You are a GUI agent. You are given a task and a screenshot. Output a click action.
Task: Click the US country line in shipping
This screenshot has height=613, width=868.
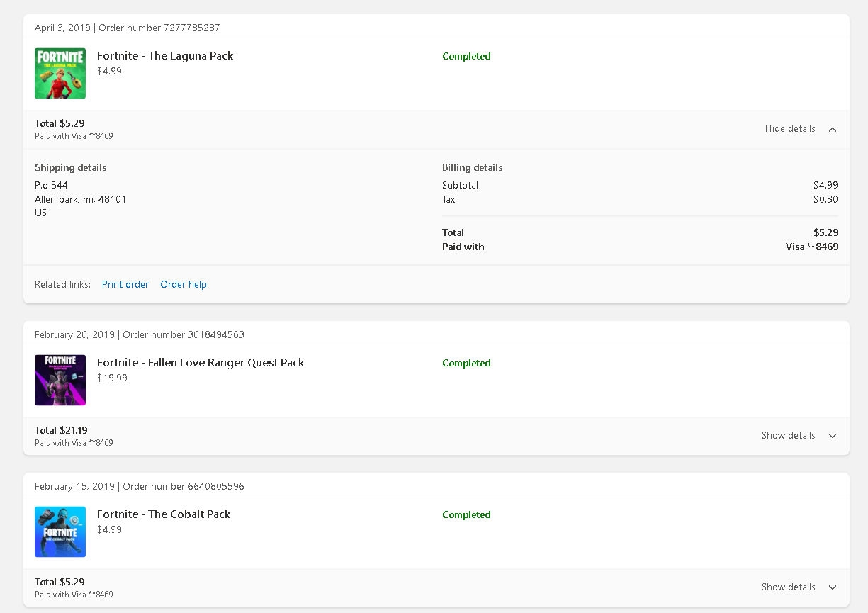40,213
